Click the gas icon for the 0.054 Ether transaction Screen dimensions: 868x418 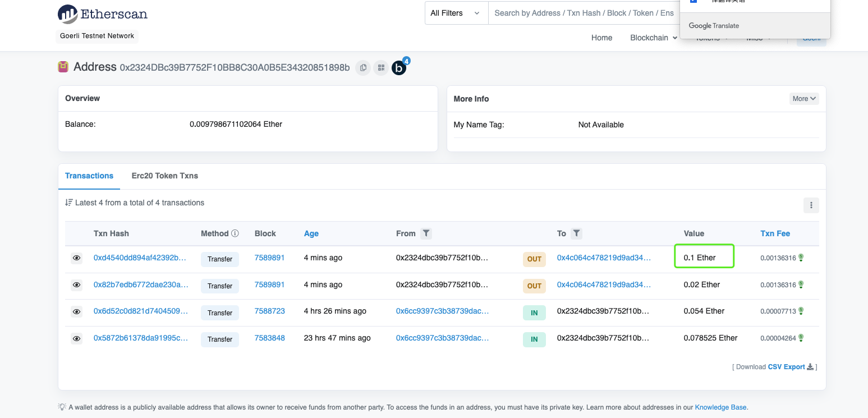click(x=801, y=311)
